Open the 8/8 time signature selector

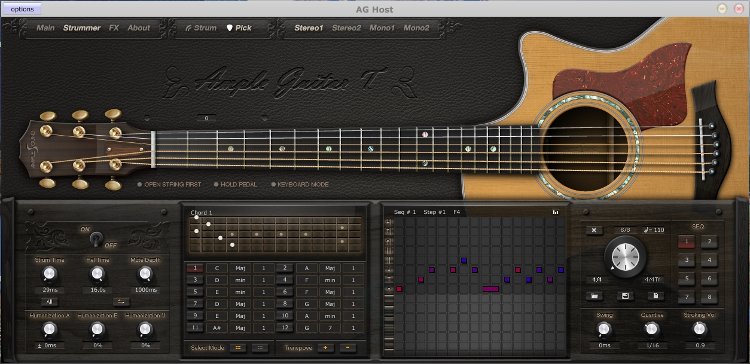625,230
